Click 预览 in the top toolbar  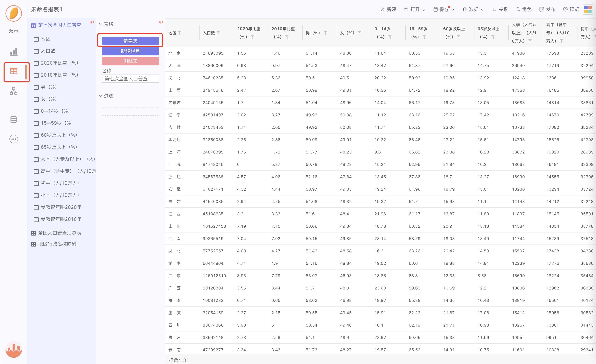[x=571, y=9]
